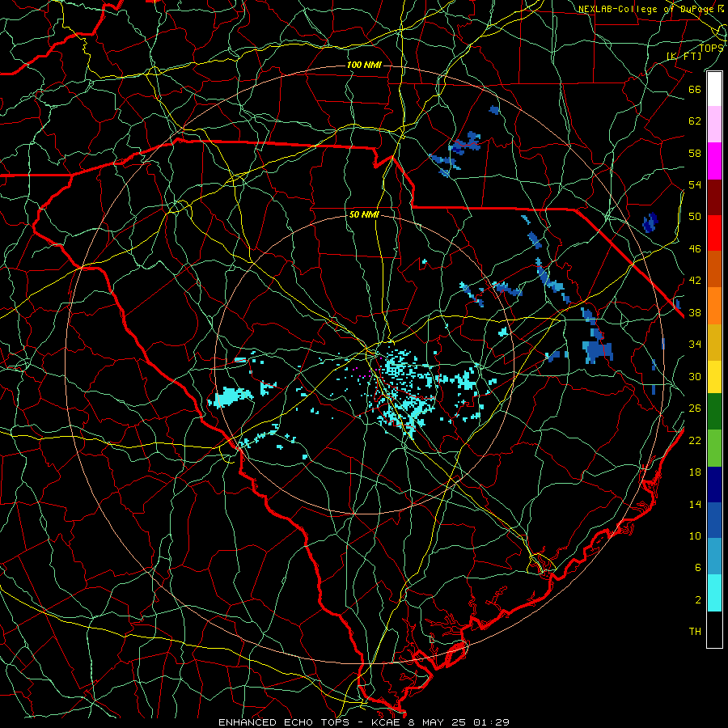Select the 14 legend value
The image size is (728, 728).
click(695, 504)
